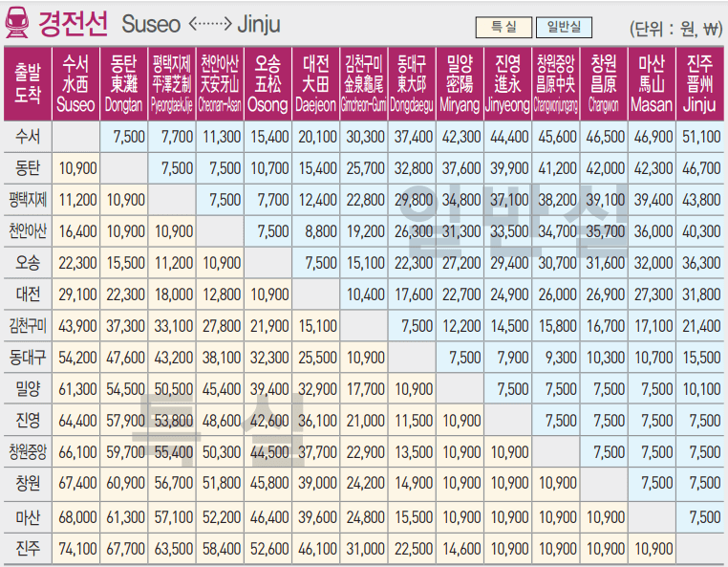
Task: Click the 창원중앙 Changwonjungang column header
Action: coord(556,83)
